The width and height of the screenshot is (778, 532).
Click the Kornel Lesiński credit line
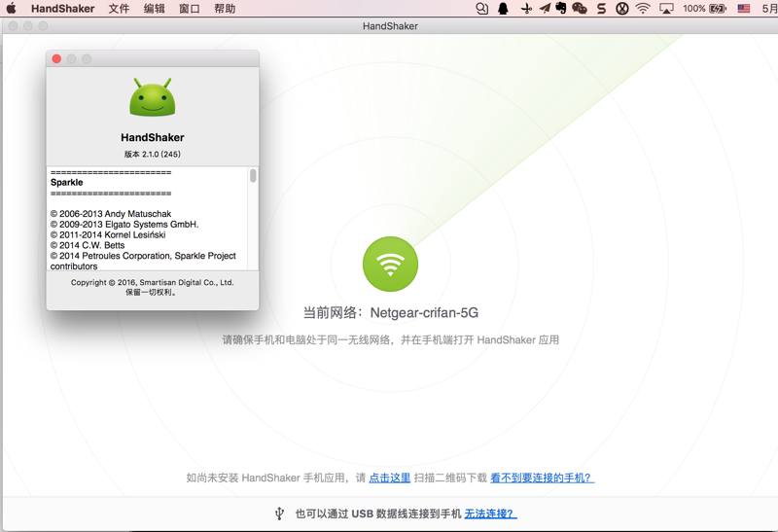coord(108,234)
